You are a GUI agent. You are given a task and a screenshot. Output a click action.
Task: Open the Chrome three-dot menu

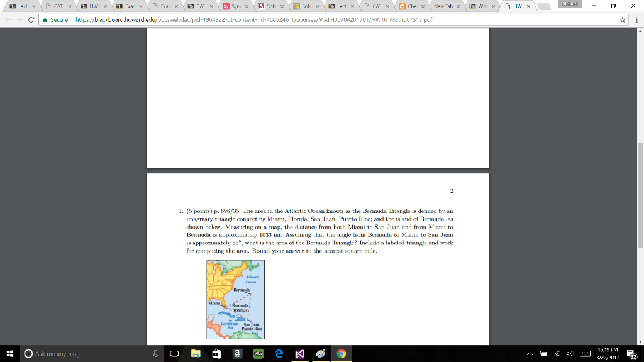coord(635,19)
